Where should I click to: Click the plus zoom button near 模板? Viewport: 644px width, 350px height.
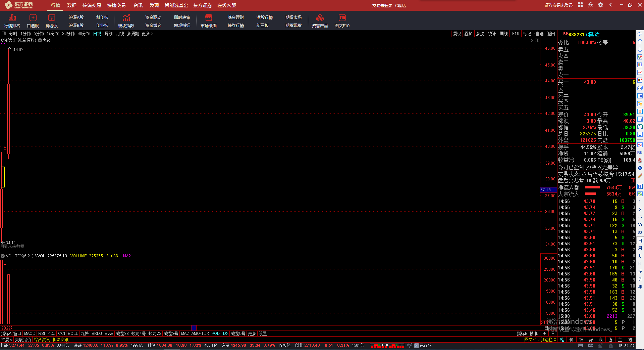[544, 334]
